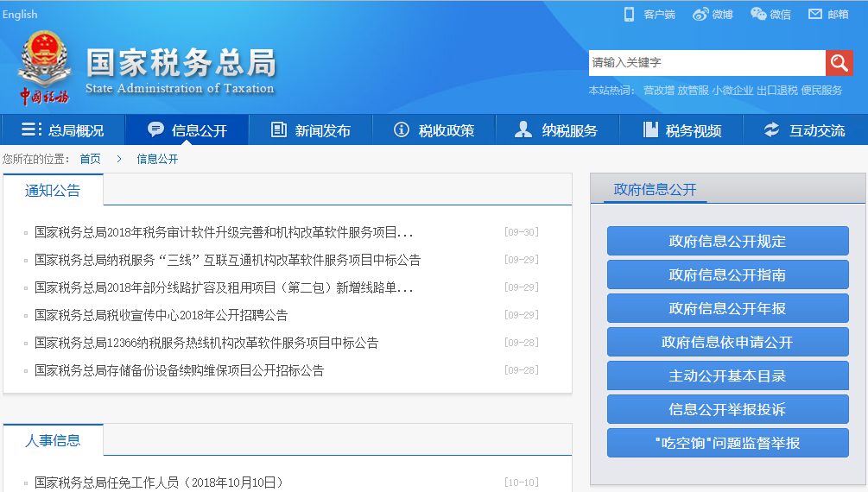Click hot word 小微企业
Image resolution: width=868 pixels, height=492 pixels.
coord(733,91)
